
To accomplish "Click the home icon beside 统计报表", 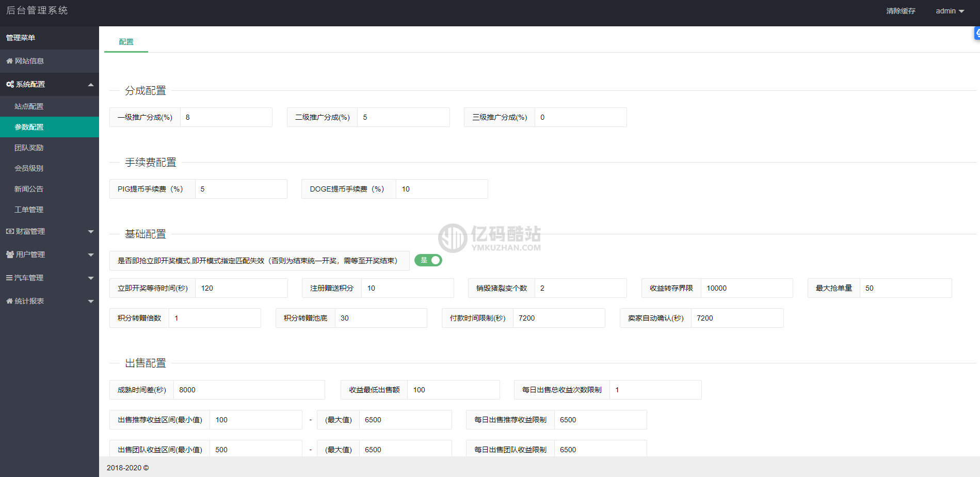I will coord(9,301).
